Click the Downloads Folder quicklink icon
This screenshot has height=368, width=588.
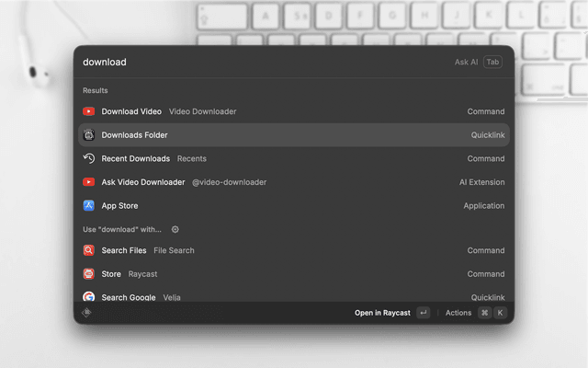pos(89,135)
